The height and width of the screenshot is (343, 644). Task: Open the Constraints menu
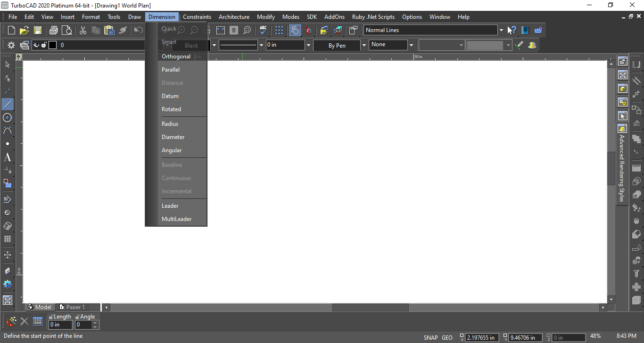[x=197, y=17]
